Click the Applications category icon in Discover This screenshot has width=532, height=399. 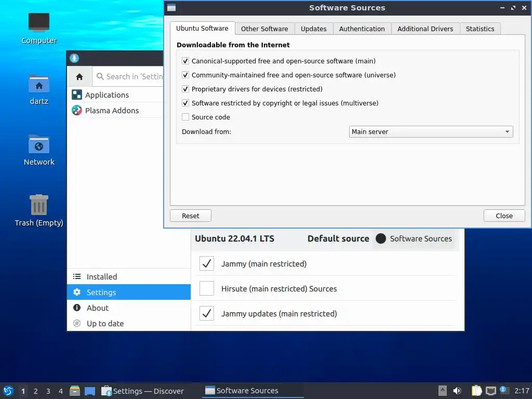[x=77, y=95]
